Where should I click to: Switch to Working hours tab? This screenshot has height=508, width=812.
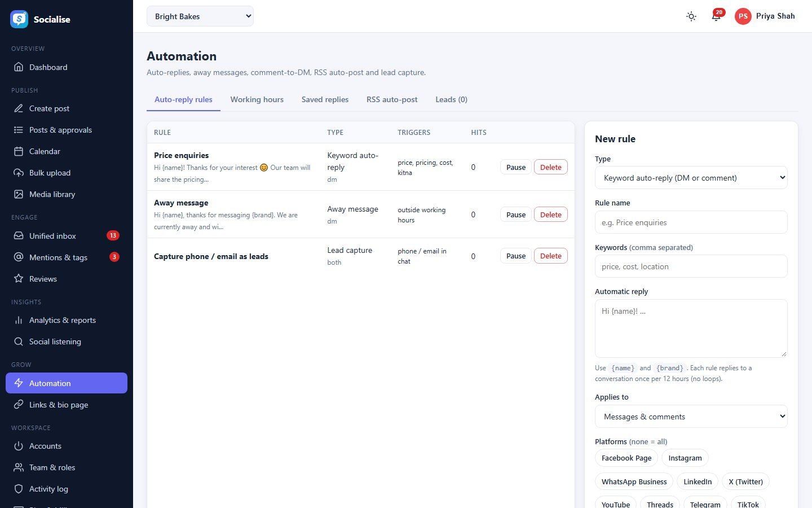point(257,99)
